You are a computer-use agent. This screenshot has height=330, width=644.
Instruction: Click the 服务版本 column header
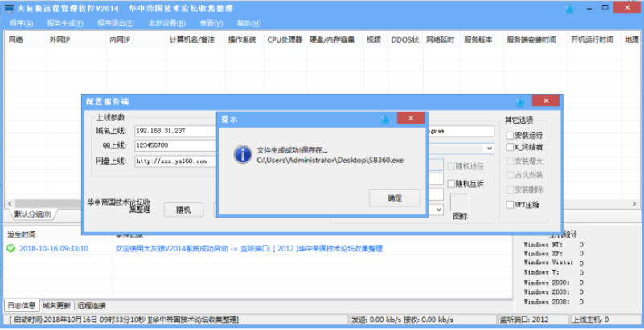(482, 40)
